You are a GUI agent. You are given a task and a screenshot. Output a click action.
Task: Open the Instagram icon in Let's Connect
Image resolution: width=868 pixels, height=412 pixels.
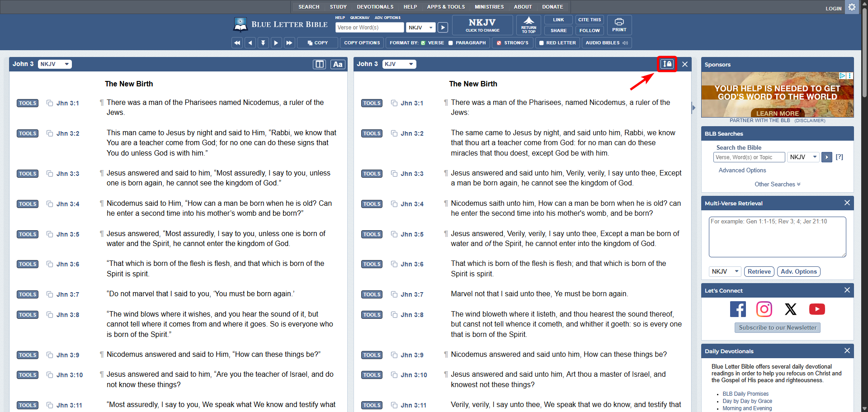(764, 309)
